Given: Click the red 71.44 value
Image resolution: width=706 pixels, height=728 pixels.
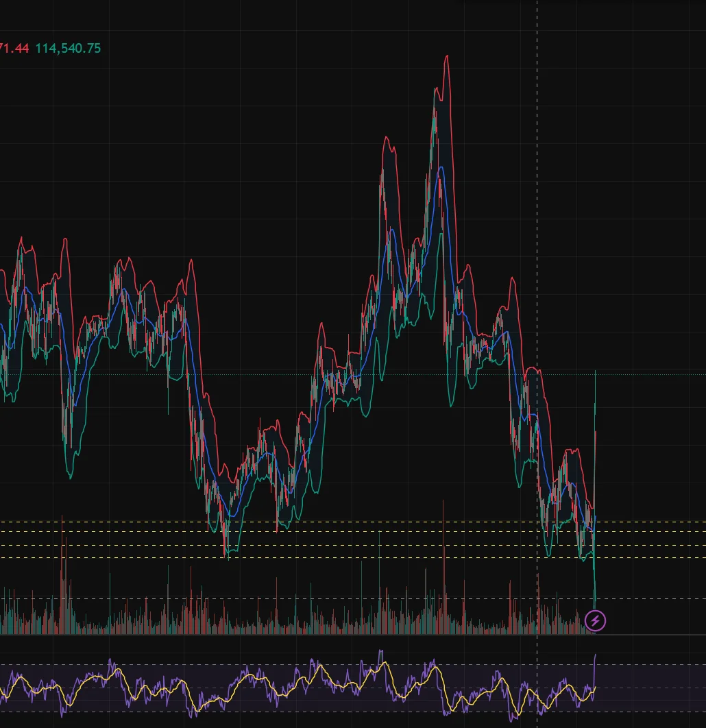Looking at the screenshot, I should [x=14, y=49].
